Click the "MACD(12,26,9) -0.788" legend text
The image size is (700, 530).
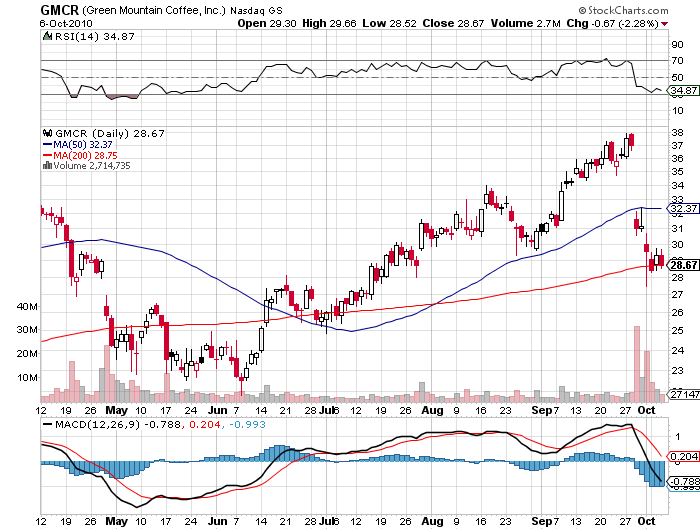coord(118,424)
